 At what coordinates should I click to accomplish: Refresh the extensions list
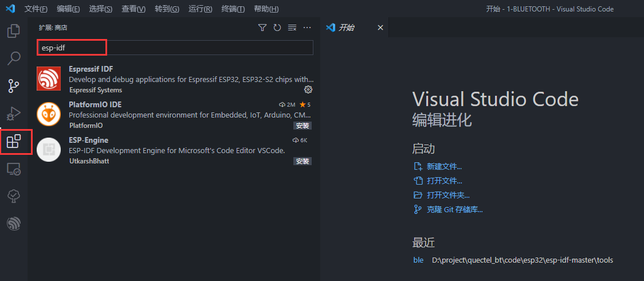277,28
